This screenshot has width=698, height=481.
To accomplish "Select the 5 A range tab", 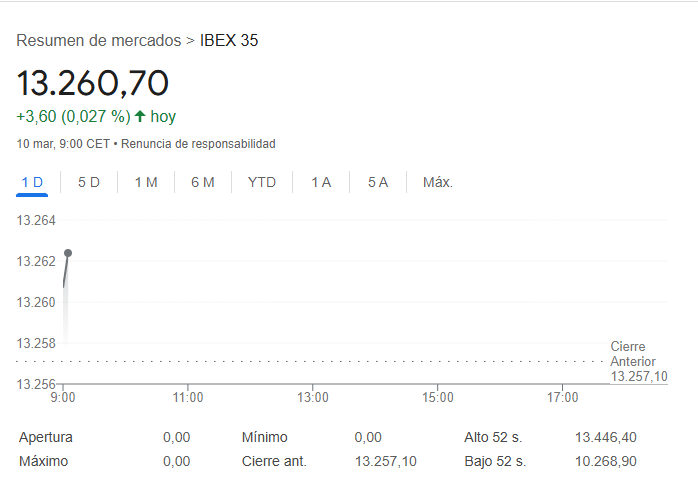I will [x=377, y=182].
